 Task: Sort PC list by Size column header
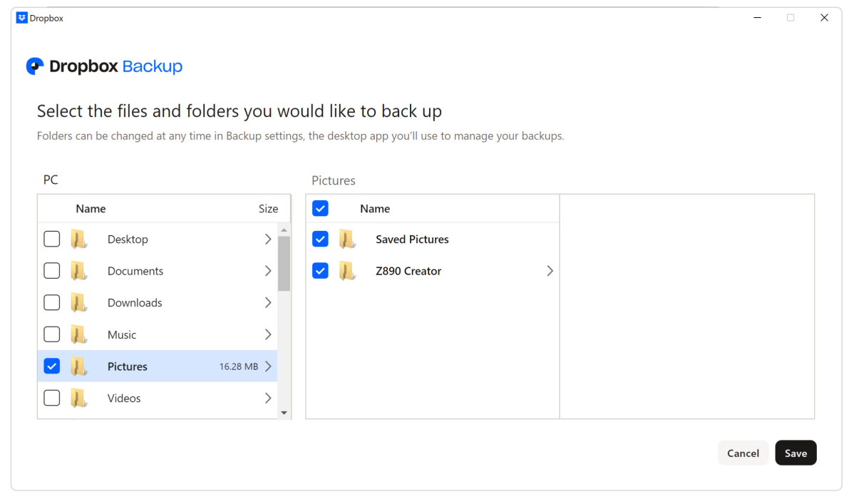click(268, 209)
